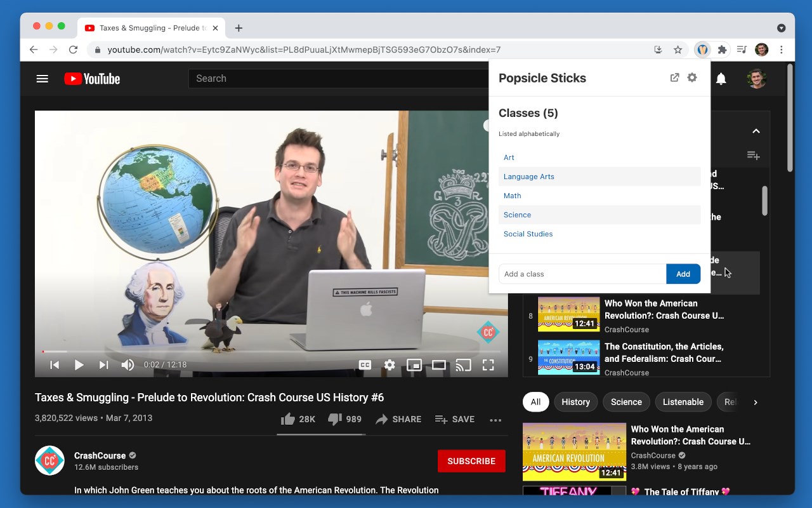Open the Chrome extensions puzzle icon
The image size is (812, 508).
pos(722,50)
